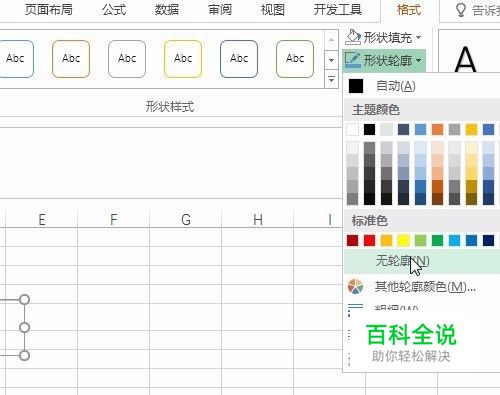Pick the light blue theme color swatch
This screenshot has height=395, width=500.
point(420,129)
